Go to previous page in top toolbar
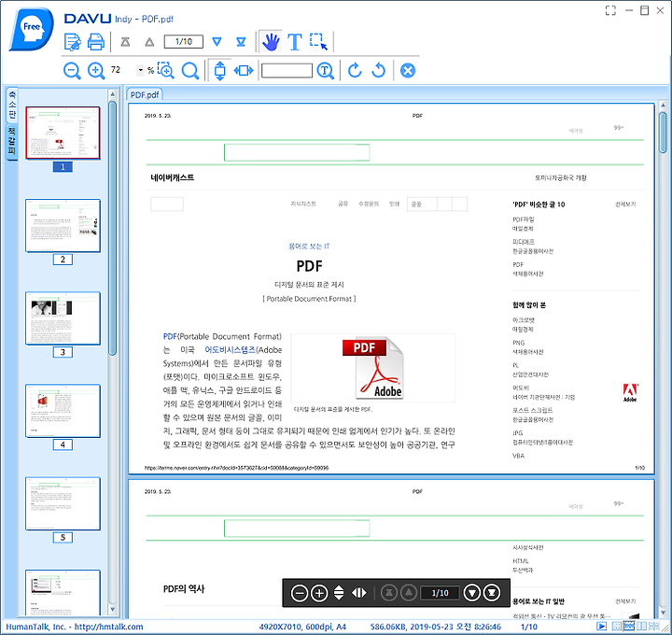This screenshot has width=672, height=635. (x=149, y=42)
